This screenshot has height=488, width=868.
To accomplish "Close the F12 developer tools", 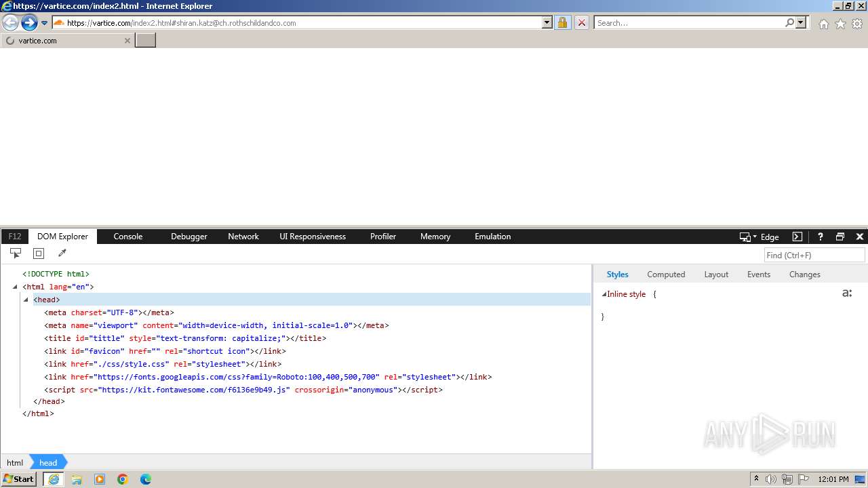I will [860, 237].
